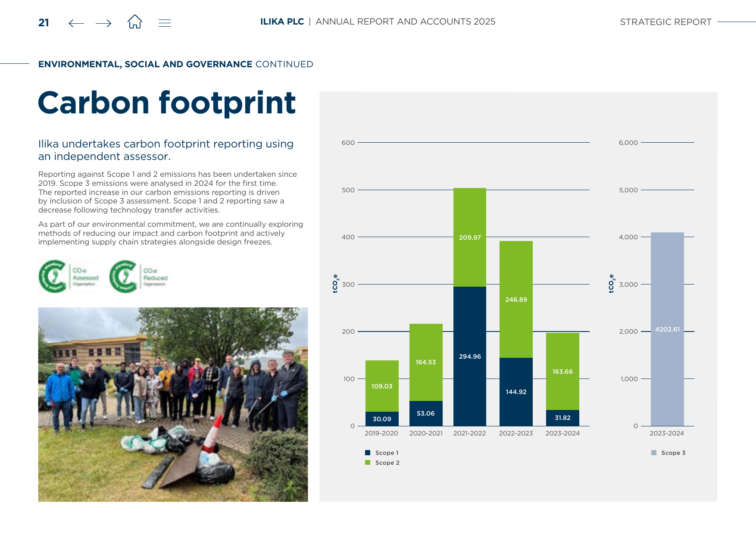The width and height of the screenshot is (756, 535).
Task: Click the 2019-2020 axis label
Action: tap(381, 433)
